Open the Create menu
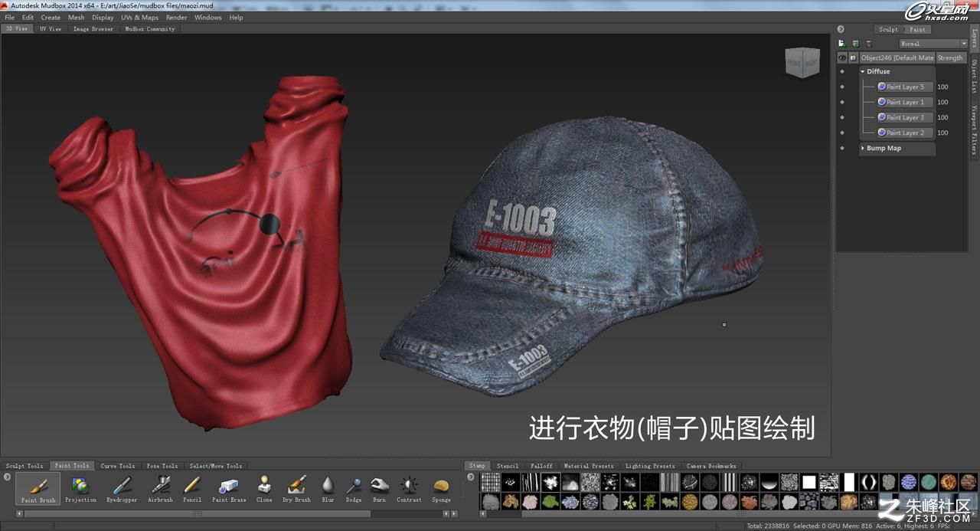This screenshot has height=531, width=980. coord(51,17)
